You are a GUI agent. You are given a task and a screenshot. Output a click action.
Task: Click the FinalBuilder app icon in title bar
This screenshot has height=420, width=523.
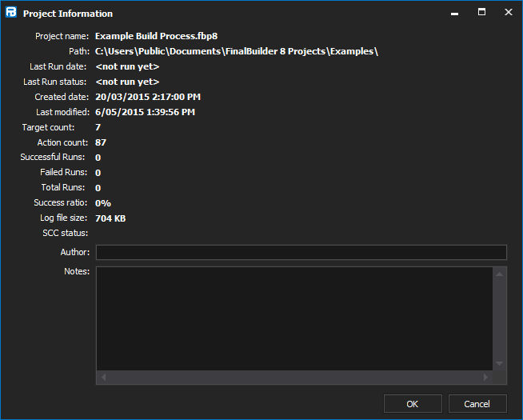[11, 12]
